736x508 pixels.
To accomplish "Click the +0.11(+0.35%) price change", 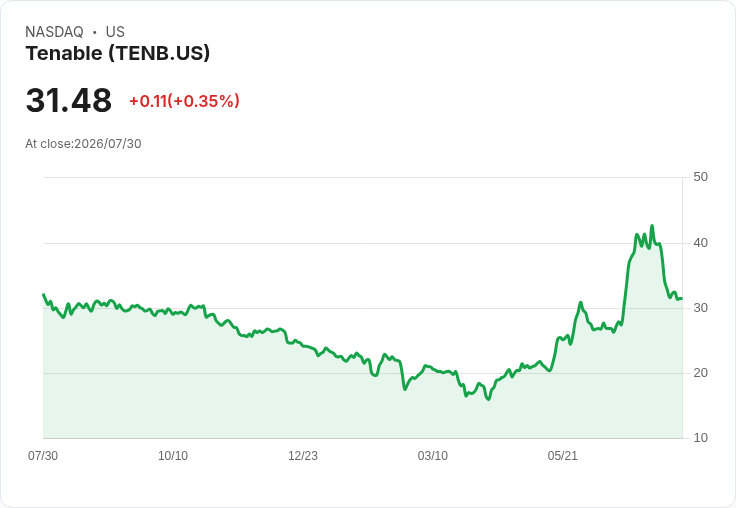I will [x=184, y=101].
